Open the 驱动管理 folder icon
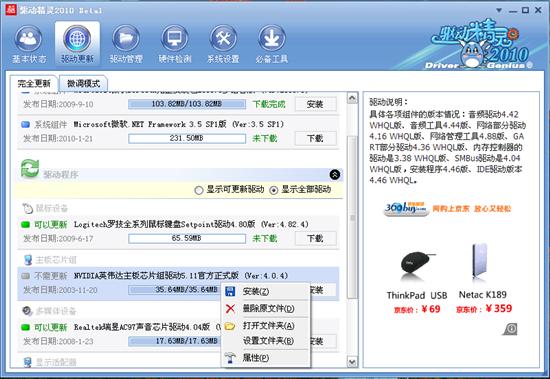The width and height of the screenshot is (550, 379). (x=126, y=39)
